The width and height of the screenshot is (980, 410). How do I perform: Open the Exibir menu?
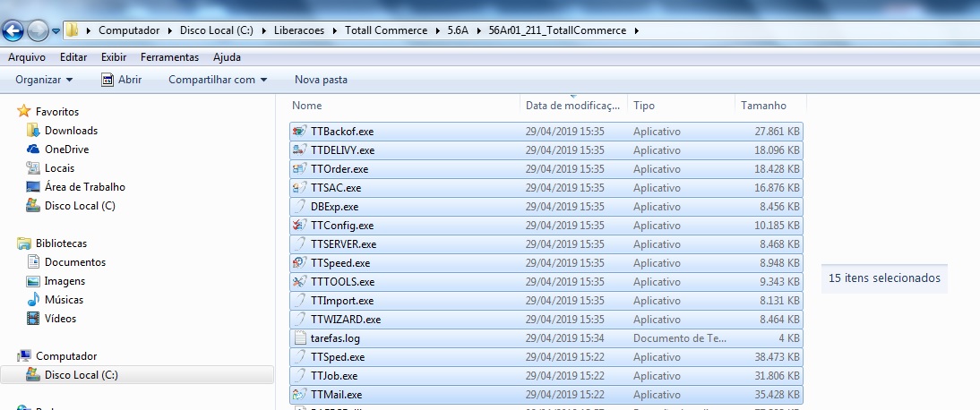(x=114, y=57)
